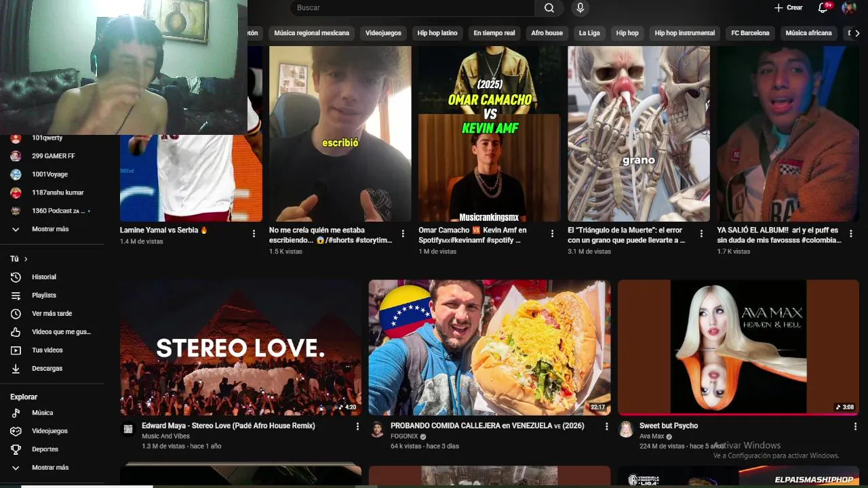Activate voice search microphone icon
Image resolution: width=868 pixels, height=488 pixels.
(580, 8)
